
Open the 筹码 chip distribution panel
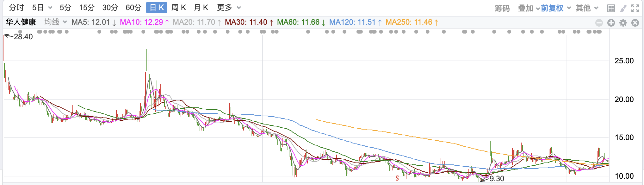coord(502,8)
